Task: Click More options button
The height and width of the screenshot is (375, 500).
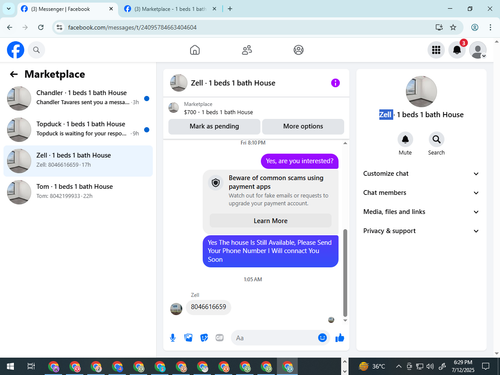Action: point(303,126)
